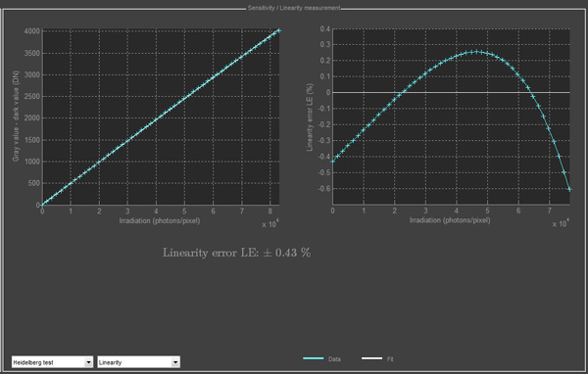Click the right plot's Irradiation (photons/pixel) label
The image size is (588, 374).
click(x=450, y=220)
